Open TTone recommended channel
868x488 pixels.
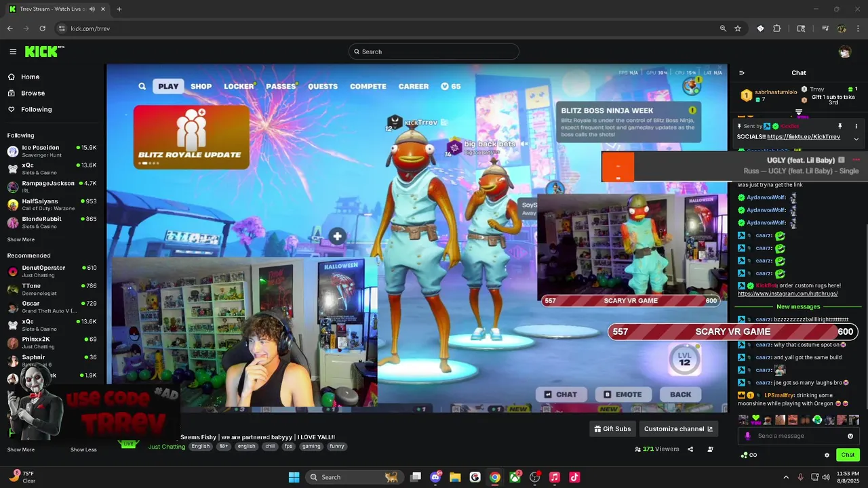pos(52,289)
